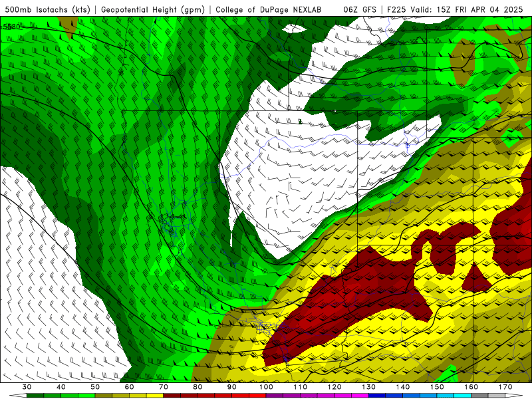Screen dimensions: 532x399
Task: Click the "70" color scale label
Action: [164, 387]
